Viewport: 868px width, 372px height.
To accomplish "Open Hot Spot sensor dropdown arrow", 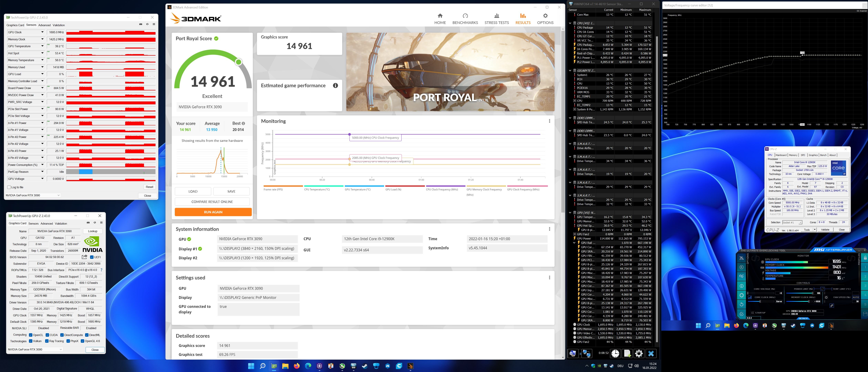I will tap(43, 53).
